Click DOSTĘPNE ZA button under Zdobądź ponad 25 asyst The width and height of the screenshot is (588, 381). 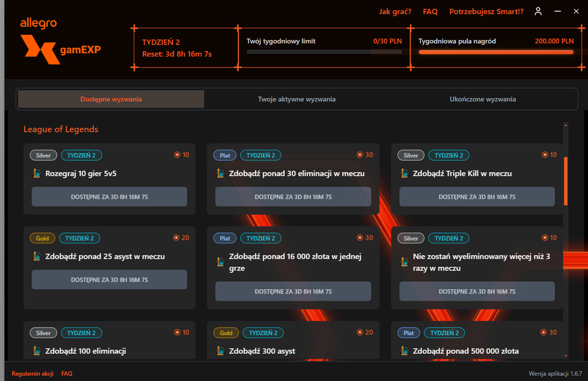coord(109,279)
